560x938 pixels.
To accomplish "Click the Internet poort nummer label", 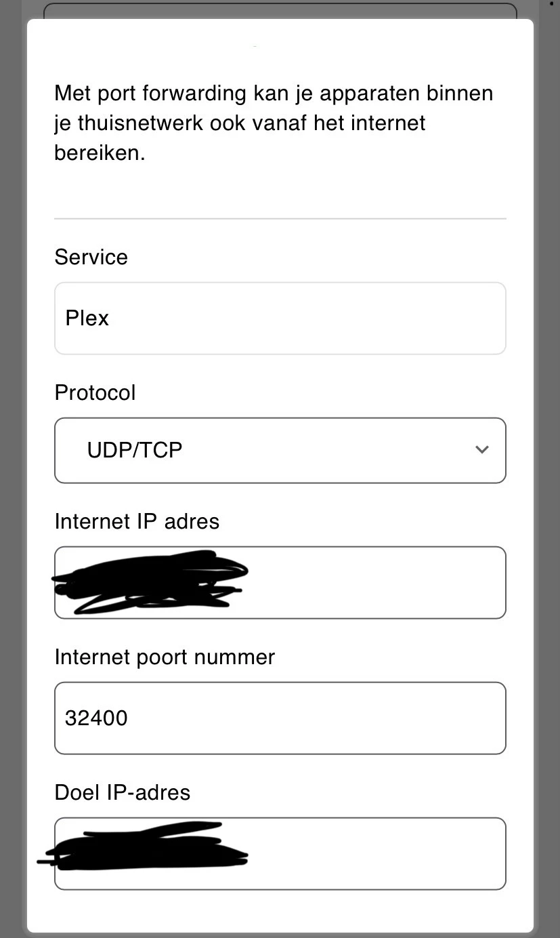I will pos(165,657).
